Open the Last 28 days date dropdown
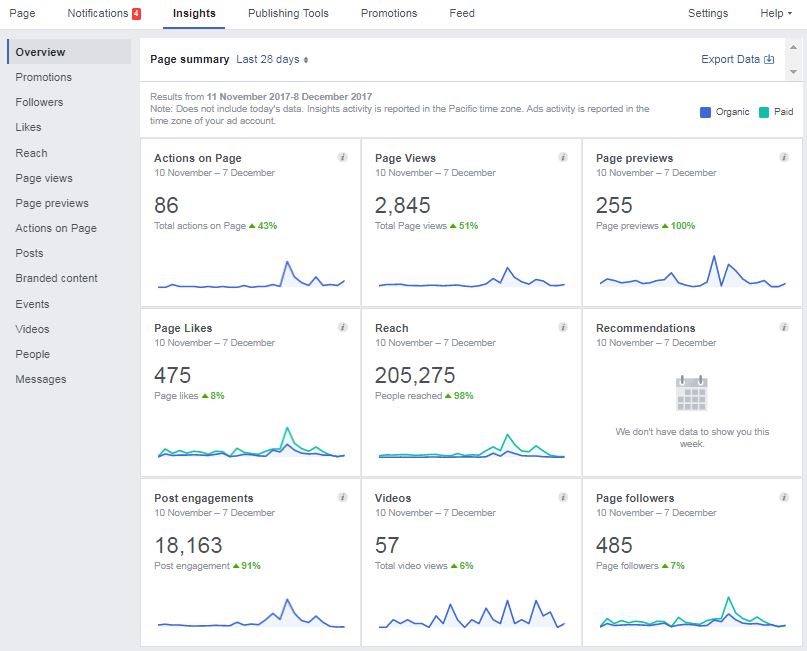 tap(272, 59)
